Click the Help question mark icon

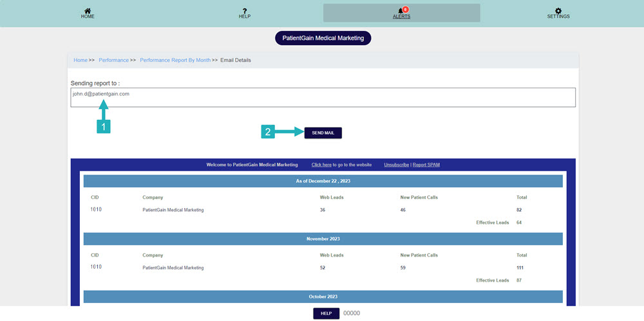click(x=245, y=11)
